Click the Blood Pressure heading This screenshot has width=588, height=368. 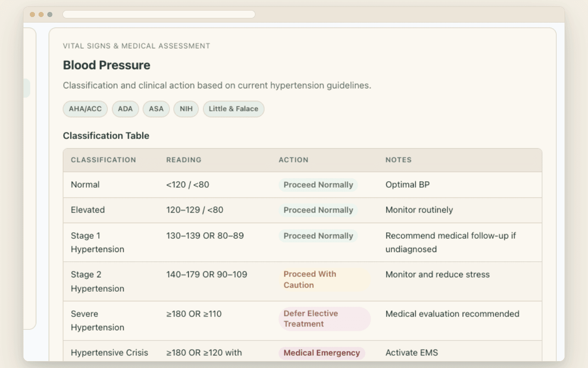pyautogui.click(x=107, y=65)
